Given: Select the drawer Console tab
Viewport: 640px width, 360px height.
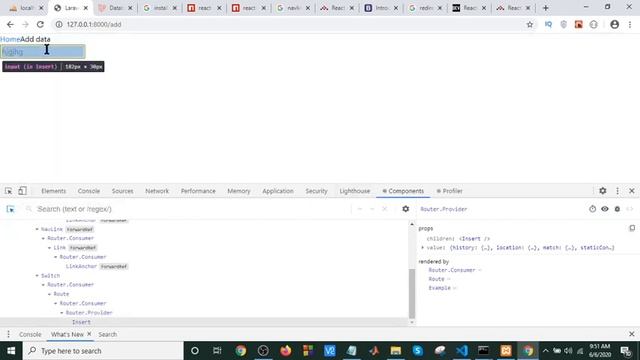Looking at the screenshot, I should 30,334.
